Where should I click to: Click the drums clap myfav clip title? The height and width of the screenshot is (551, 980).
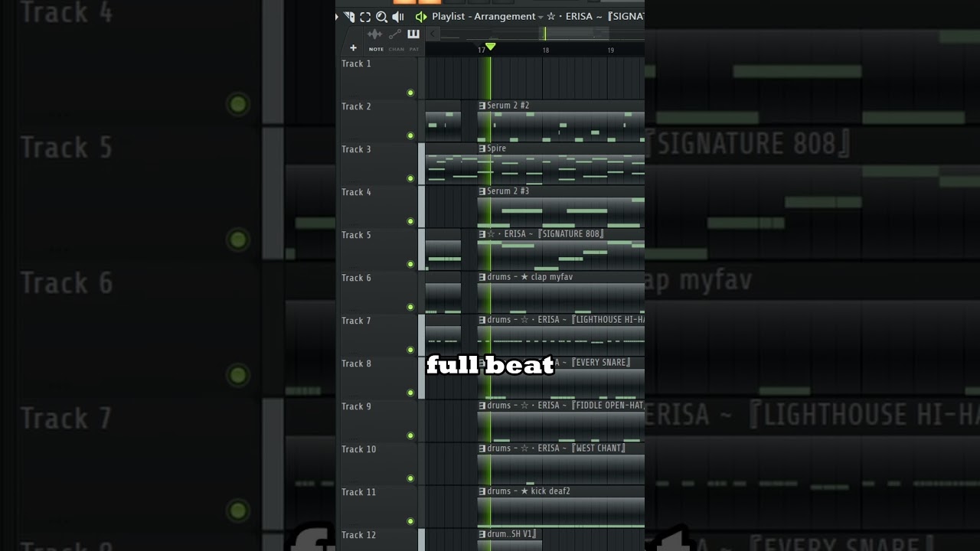[530, 277]
